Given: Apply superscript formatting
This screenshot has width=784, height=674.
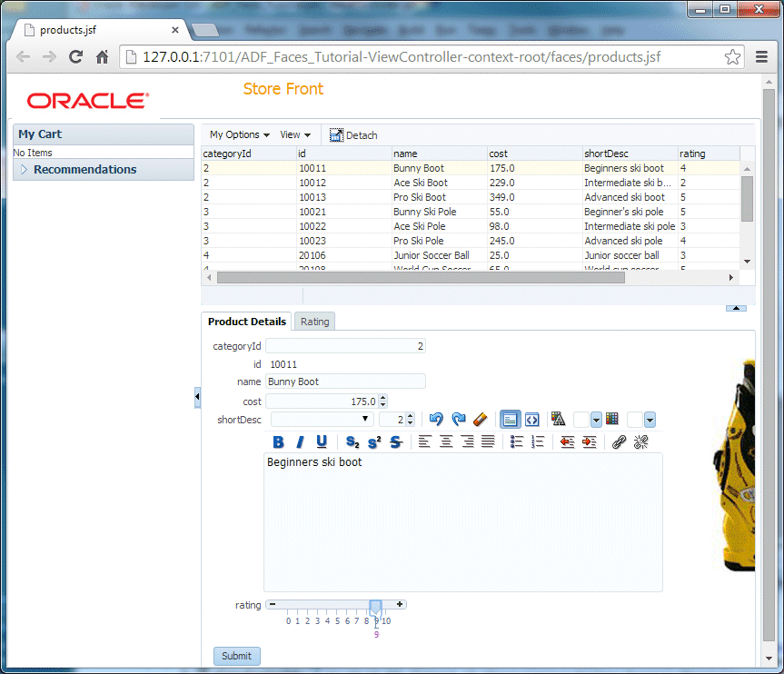Looking at the screenshot, I should pos(374,442).
